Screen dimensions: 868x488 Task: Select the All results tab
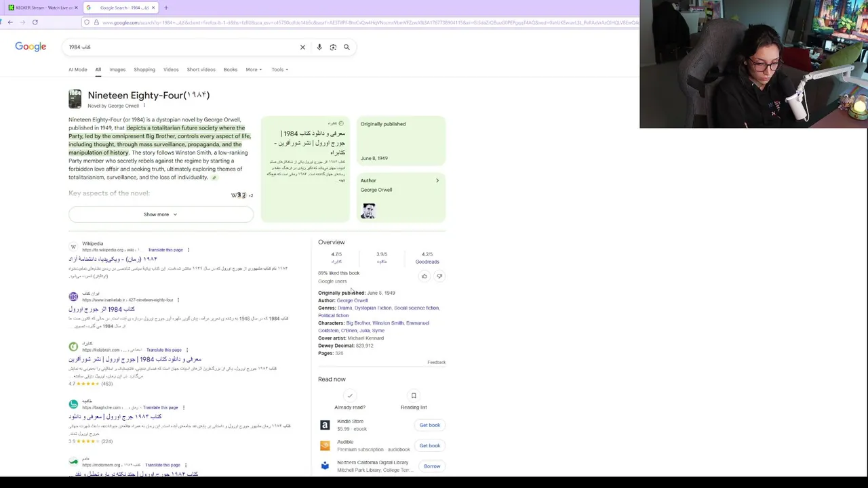pos(98,69)
